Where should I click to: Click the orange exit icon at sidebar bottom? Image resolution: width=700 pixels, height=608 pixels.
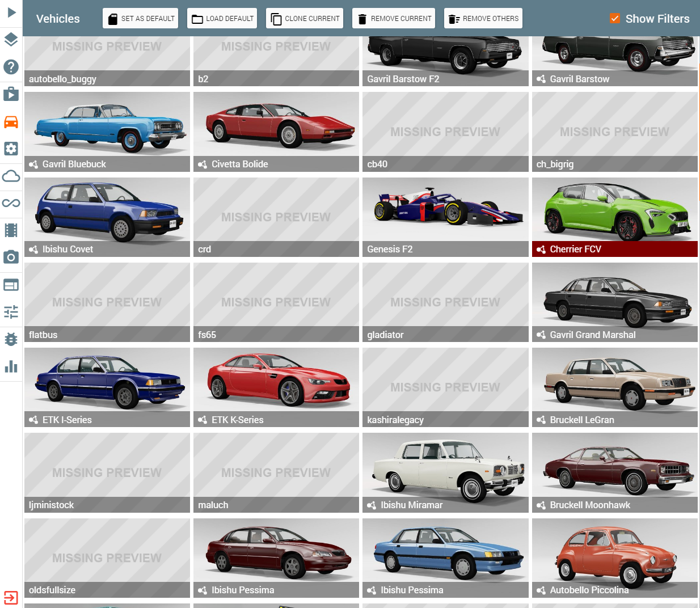11,598
